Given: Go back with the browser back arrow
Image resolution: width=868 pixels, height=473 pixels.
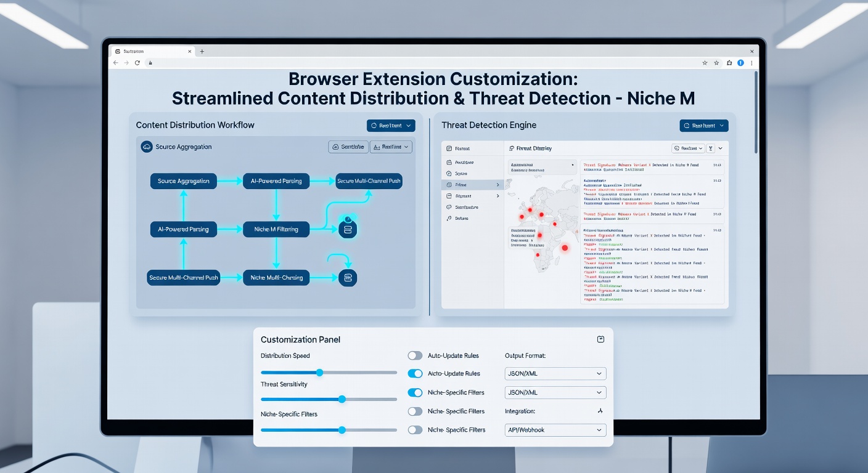Looking at the screenshot, I should point(115,63).
